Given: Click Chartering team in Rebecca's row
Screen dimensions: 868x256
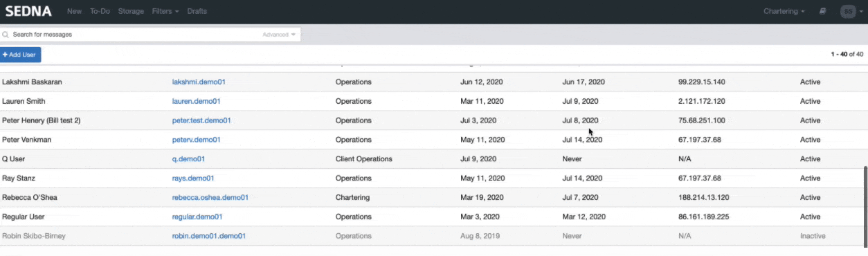Looking at the screenshot, I should point(352,198).
